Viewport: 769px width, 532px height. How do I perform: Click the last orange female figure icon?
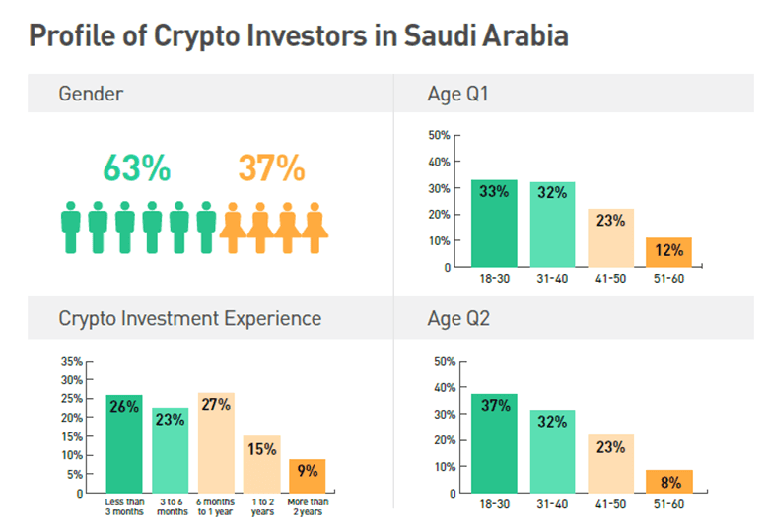tap(315, 228)
